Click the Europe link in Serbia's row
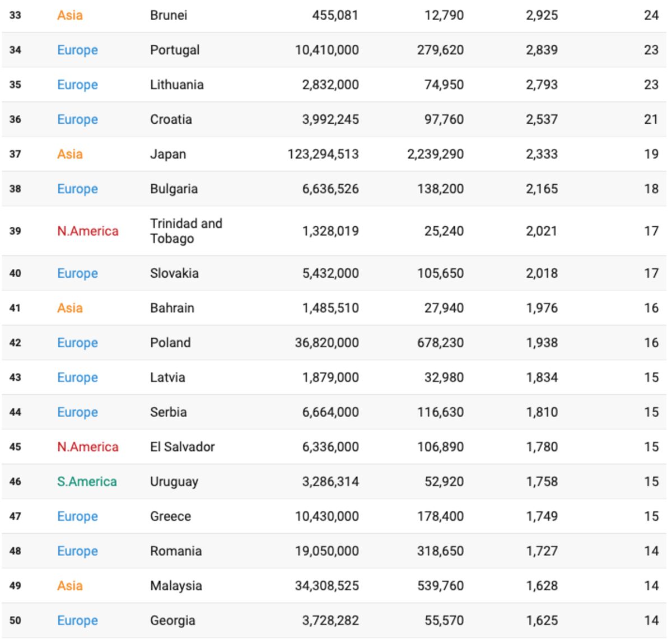Screen dimensions: 672x639 click(77, 412)
